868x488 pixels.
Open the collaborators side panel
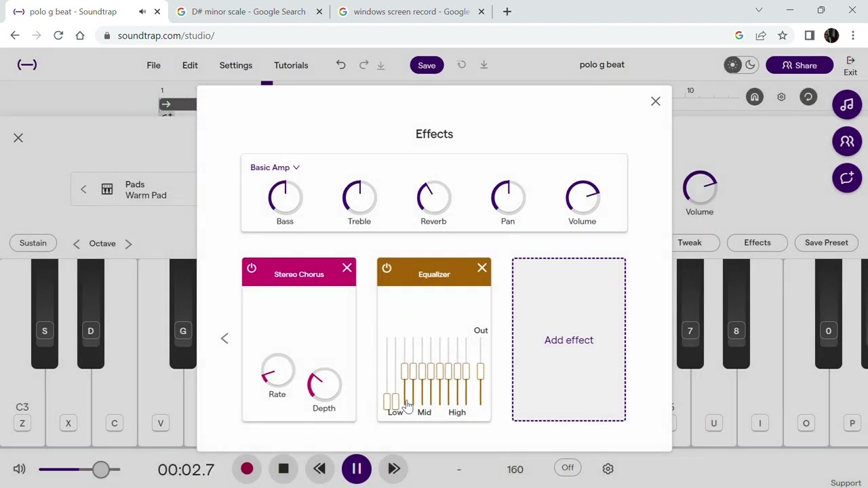[847, 141]
